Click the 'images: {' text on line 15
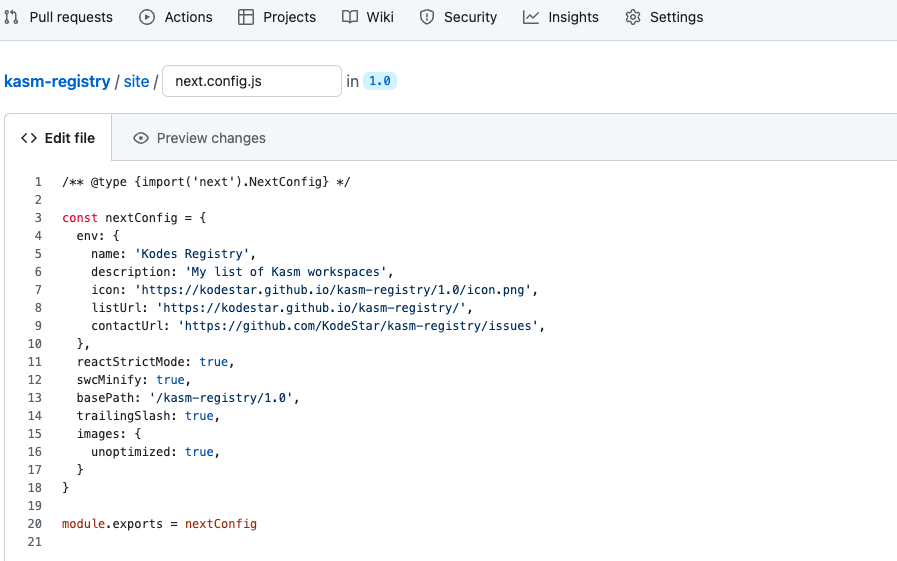This screenshot has height=561, width=897. [x=109, y=434]
